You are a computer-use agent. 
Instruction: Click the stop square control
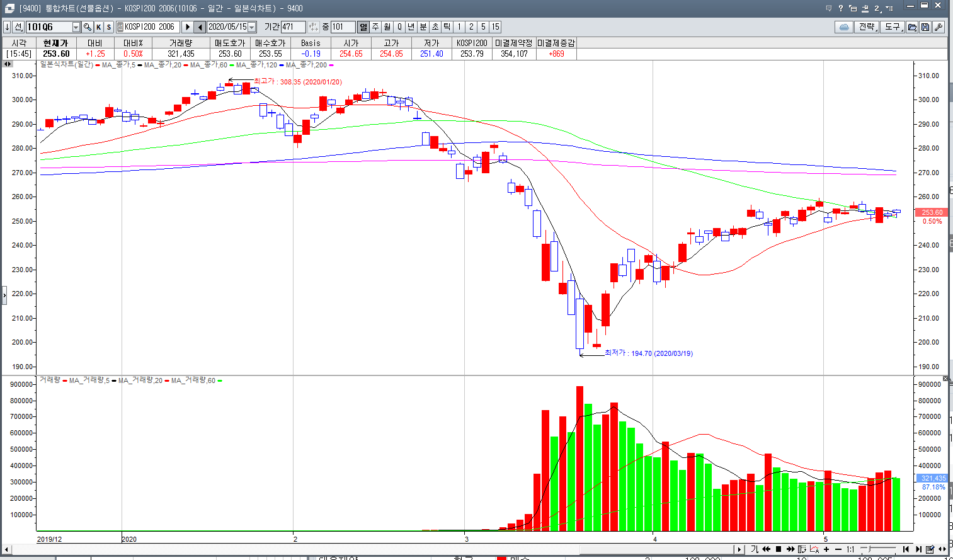point(779,549)
